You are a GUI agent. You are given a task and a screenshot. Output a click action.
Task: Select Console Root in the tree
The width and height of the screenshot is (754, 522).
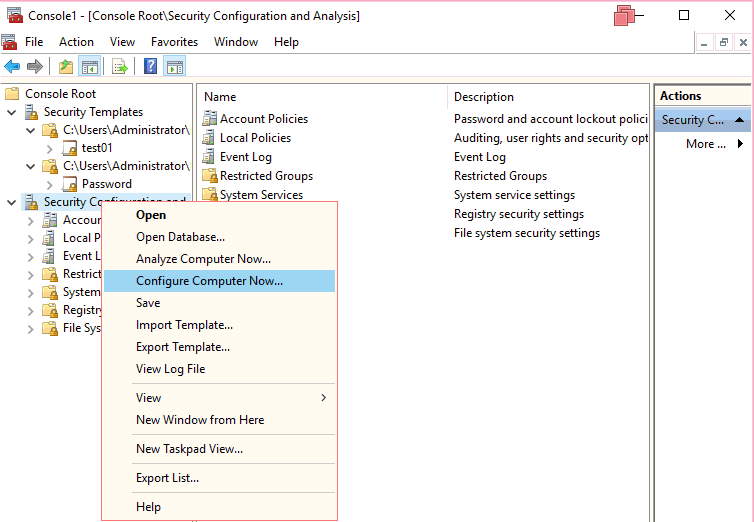point(60,94)
